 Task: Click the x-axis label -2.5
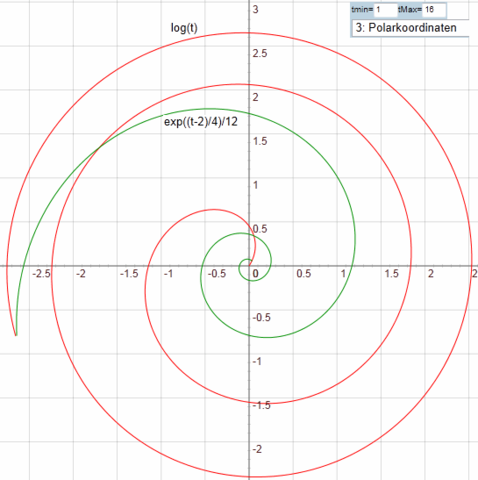click(41, 274)
